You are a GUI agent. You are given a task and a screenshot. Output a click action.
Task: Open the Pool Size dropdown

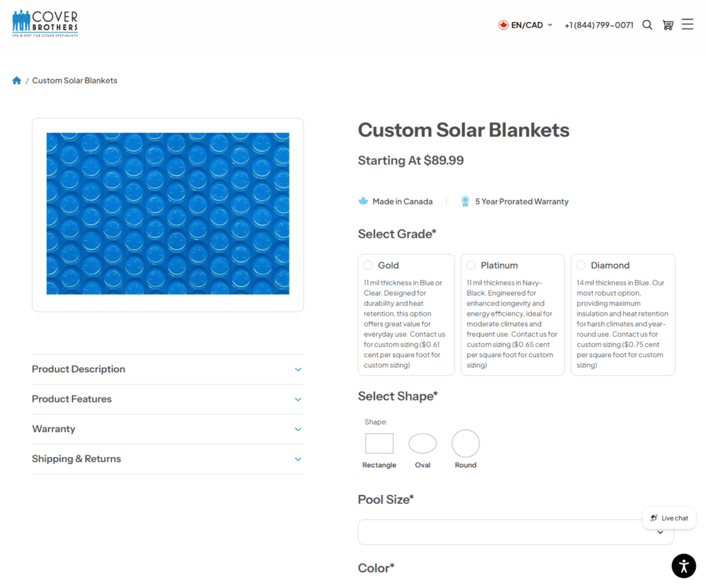[x=516, y=532]
